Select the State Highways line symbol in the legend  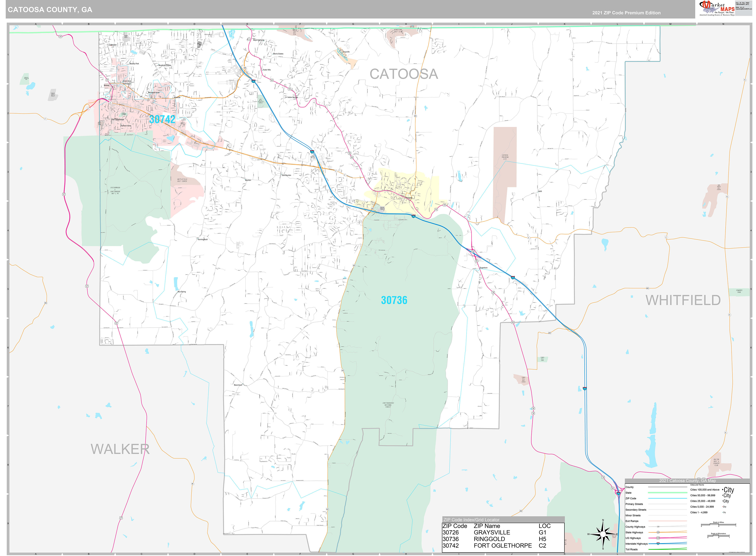[x=658, y=532]
